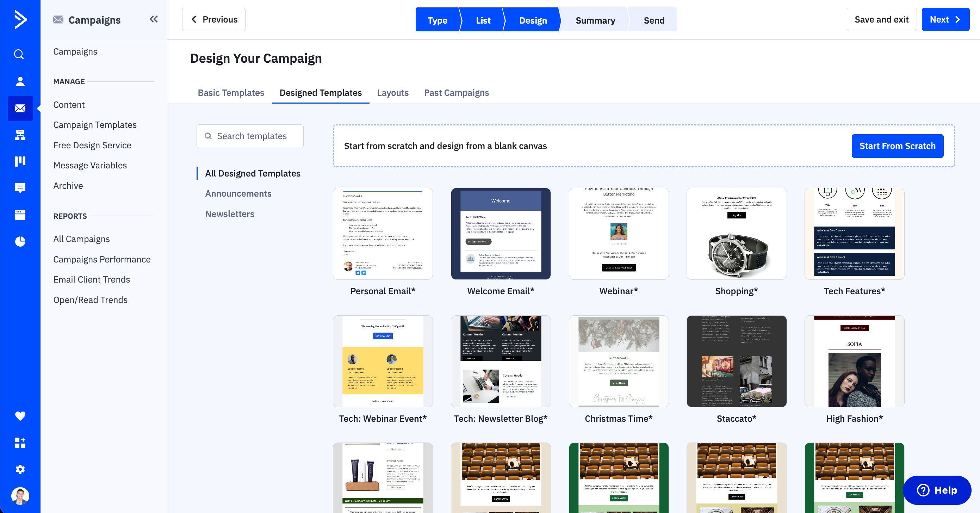Select the Welcome Email template thumbnail
Screen dimensions: 980x513
500,234
